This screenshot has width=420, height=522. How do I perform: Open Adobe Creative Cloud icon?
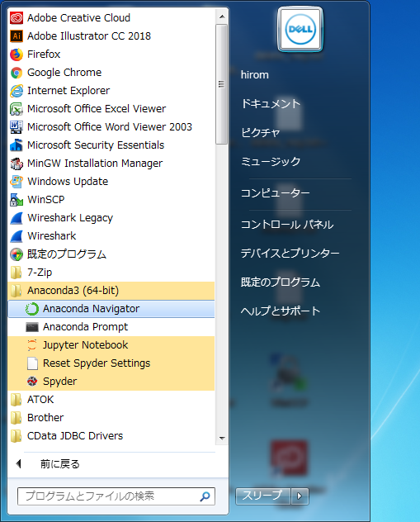17,18
